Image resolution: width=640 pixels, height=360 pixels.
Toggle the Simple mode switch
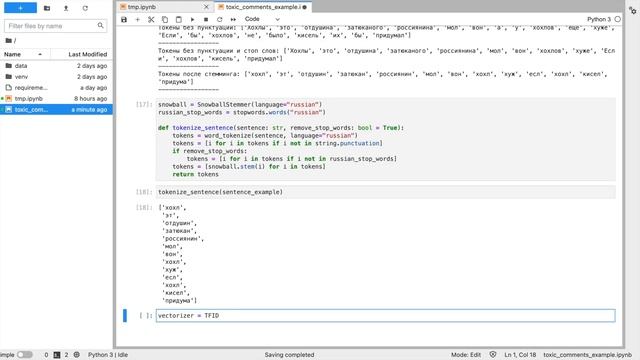(x=24, y=355)
